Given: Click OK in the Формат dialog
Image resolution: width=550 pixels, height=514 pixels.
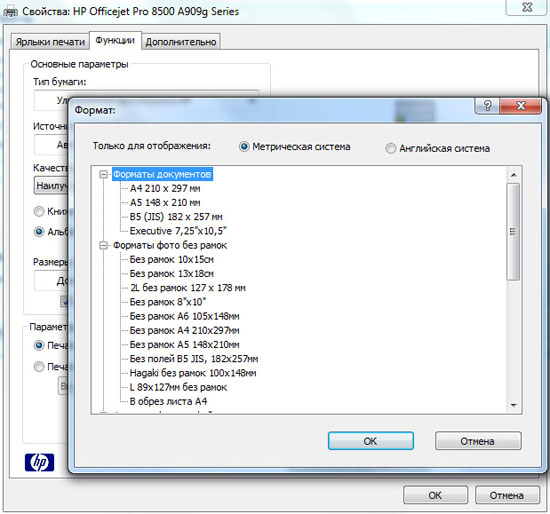Looking at the screenshot, I should click(371, 441).
